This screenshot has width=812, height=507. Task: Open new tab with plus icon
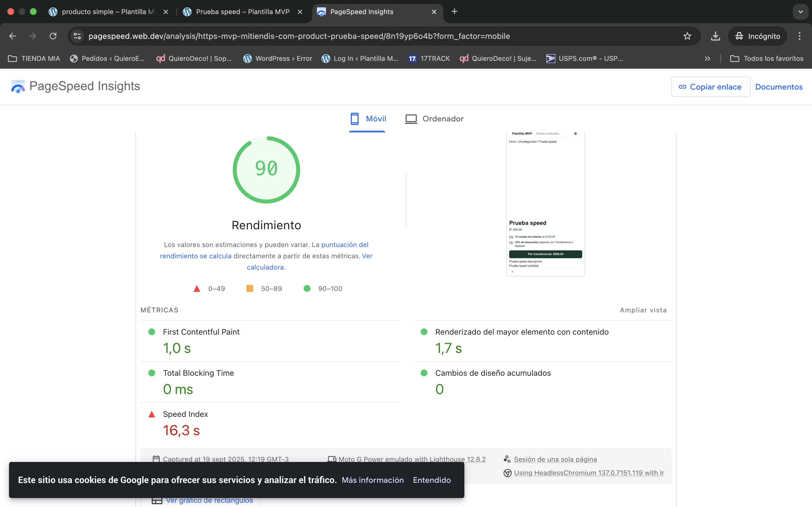[x=454, y=12]
